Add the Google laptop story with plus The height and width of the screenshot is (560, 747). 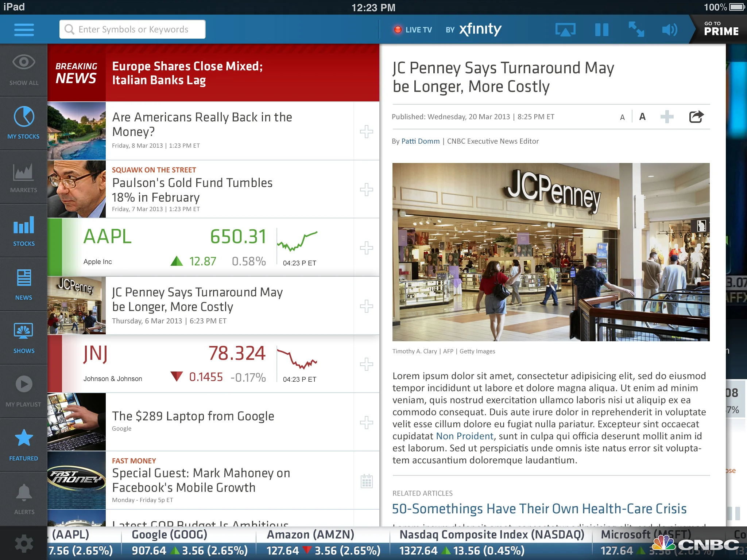[x=367, y=422]
